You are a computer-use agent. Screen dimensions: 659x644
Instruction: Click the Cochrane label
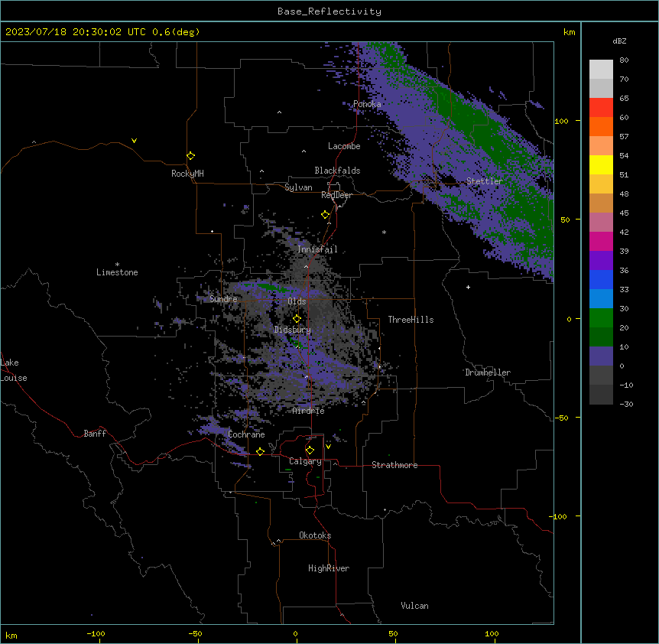point(246,434)
